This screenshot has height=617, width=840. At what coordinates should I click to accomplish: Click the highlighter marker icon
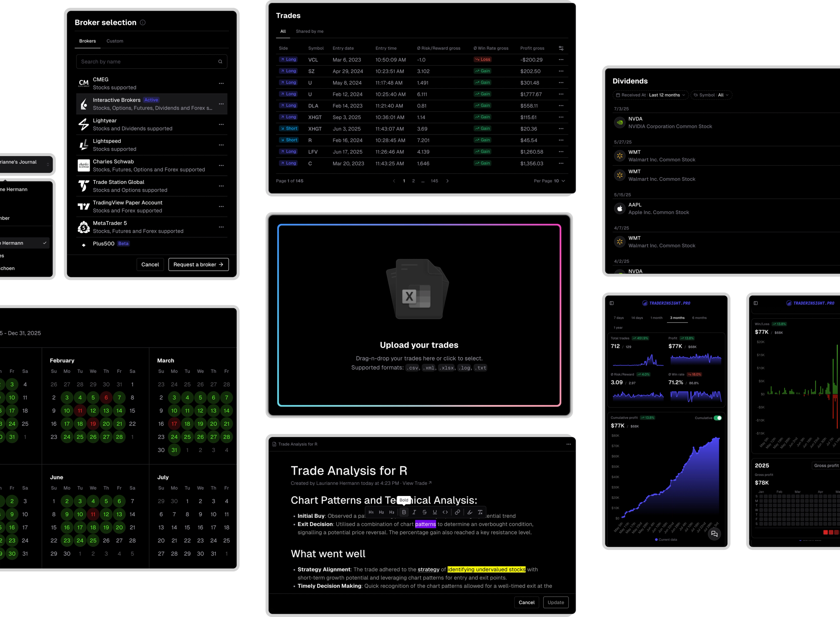[x=470, y=512]
